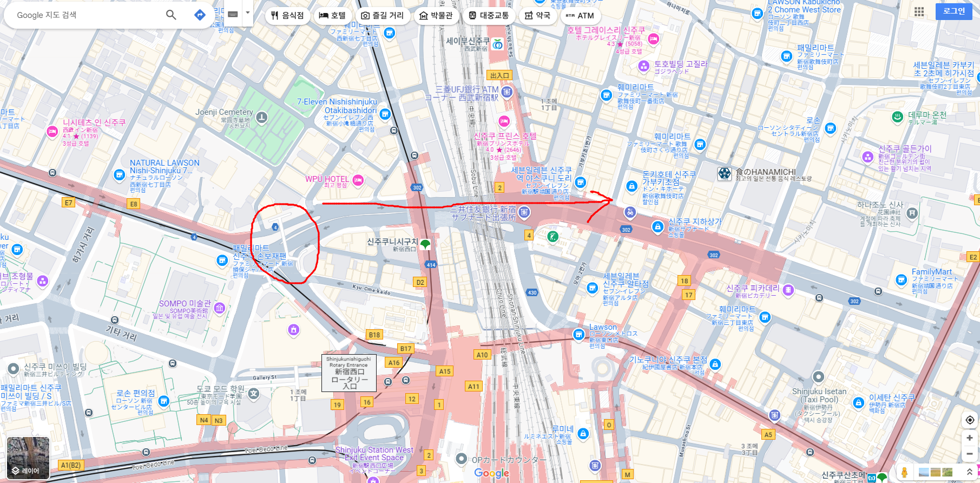980x483 pixels.
Task: Click the NATURAL LAWSON Nishi-Shinjuku store marker
Action: pos(119,175)
